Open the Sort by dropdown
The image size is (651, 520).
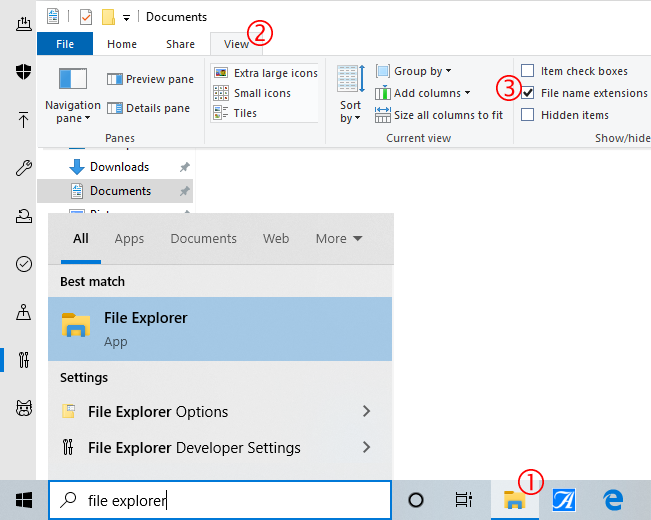350,94
